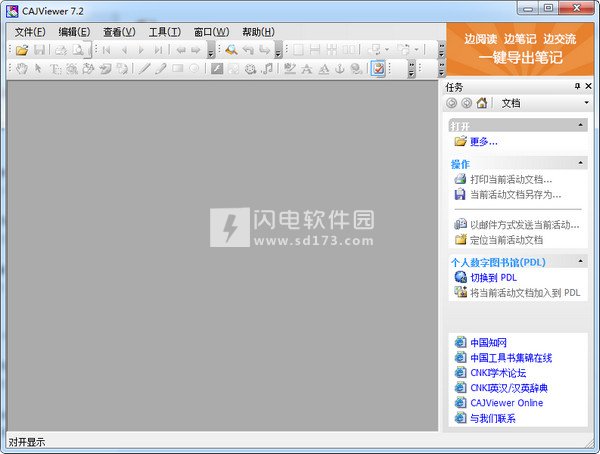The width and height of the screenshot is (600, 454).
Task: Open 中国工具书集锦在线 link
Action: point(511,358)
